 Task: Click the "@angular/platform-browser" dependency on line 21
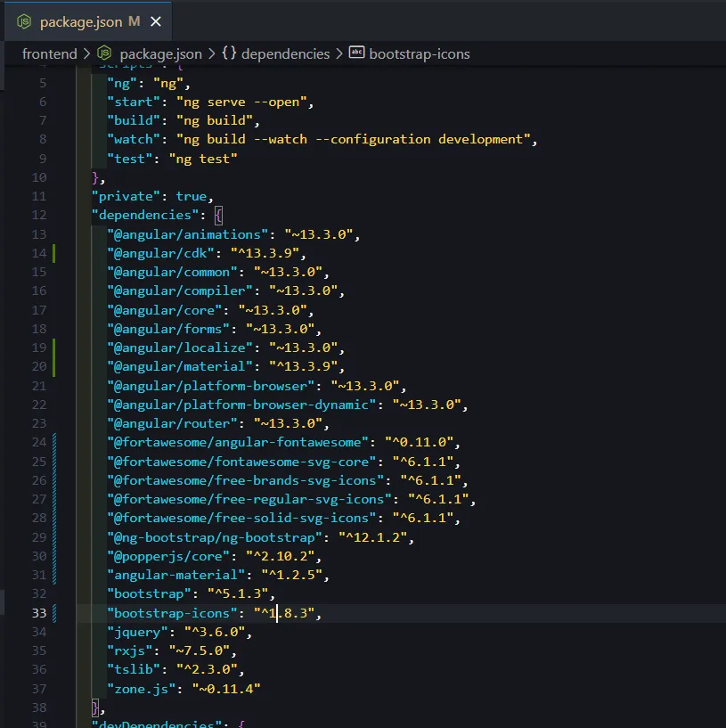211,386
